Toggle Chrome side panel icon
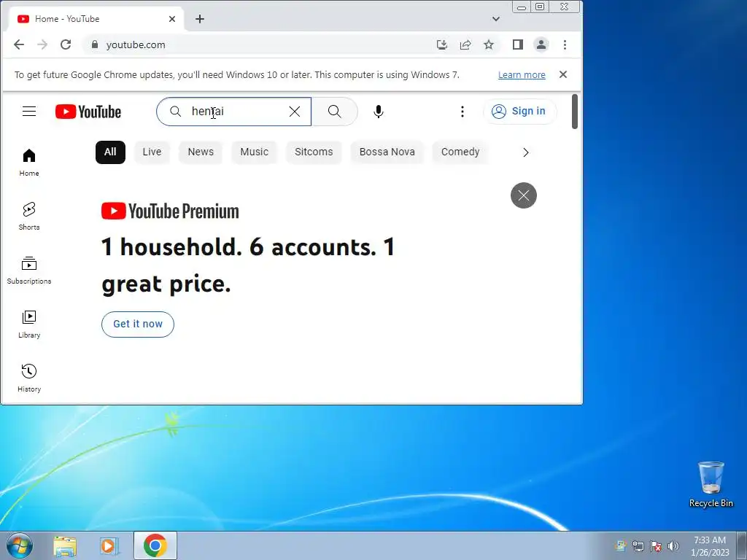 point(518,44)
